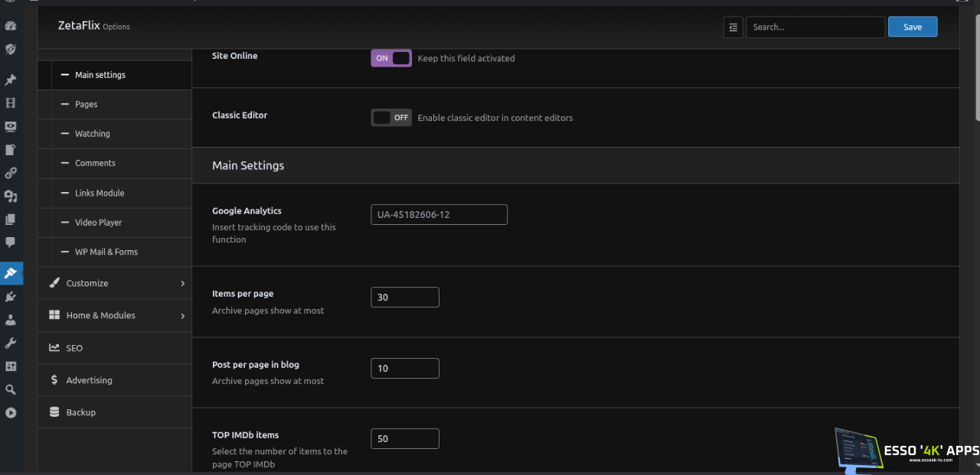Expand the Home & Modules section
The width and height of the screenshot is (980, 475).
pyautogui.click(x=115, y=315)
